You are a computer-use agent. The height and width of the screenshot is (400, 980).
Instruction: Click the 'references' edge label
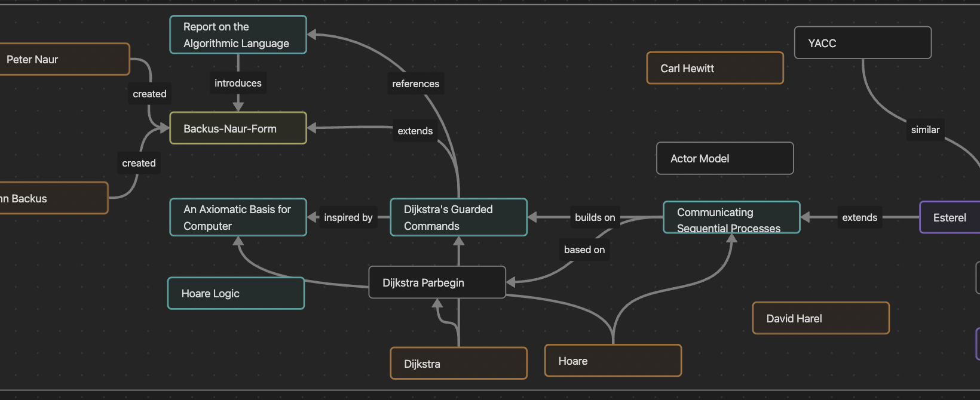415,84
